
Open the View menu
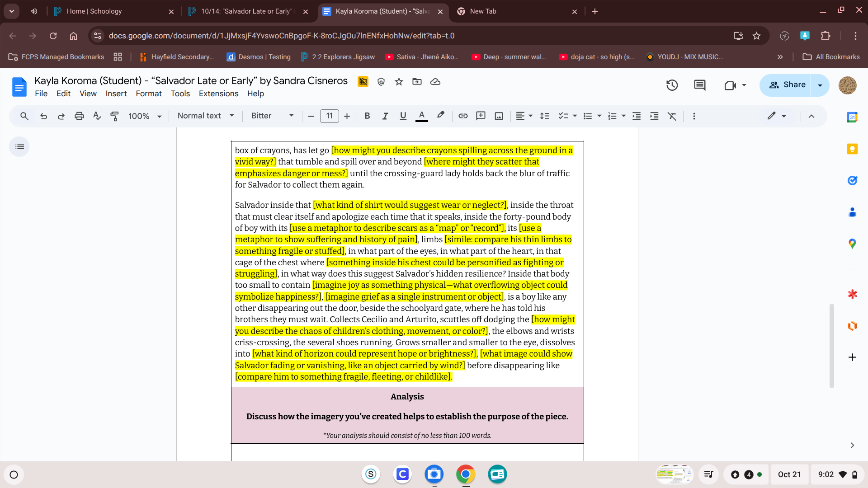click(88, 94)
